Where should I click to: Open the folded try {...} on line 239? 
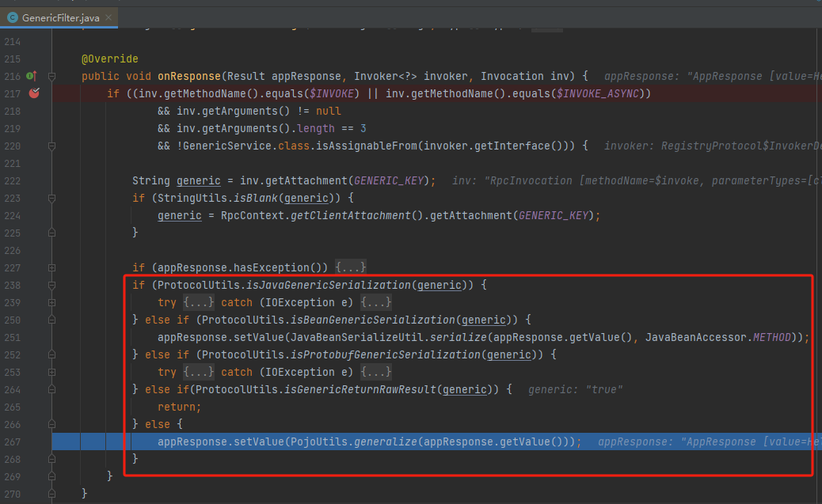[198, 302]
